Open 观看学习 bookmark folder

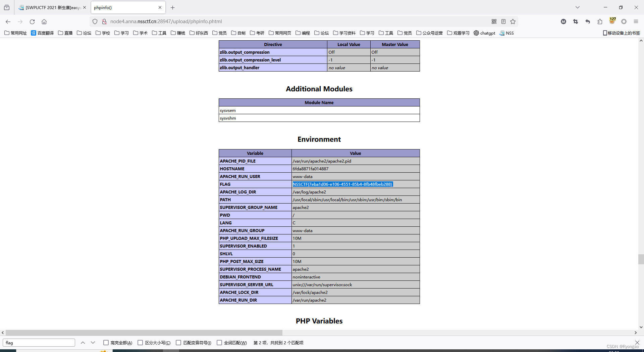(459, 33)
